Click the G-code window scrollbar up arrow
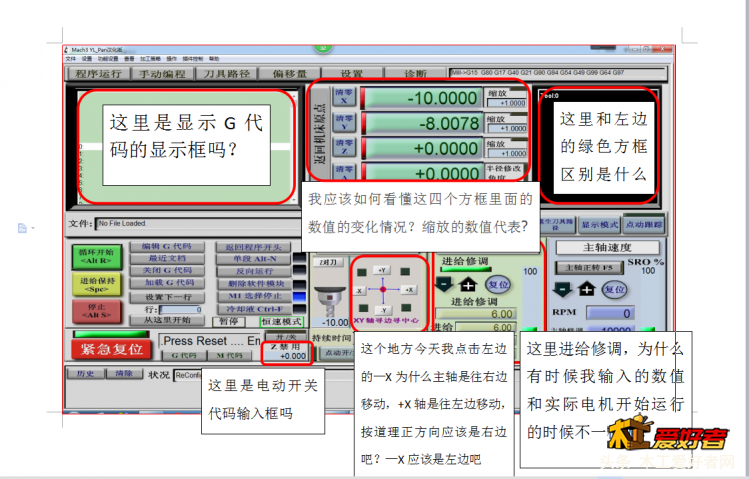 (x=293, y=96)
